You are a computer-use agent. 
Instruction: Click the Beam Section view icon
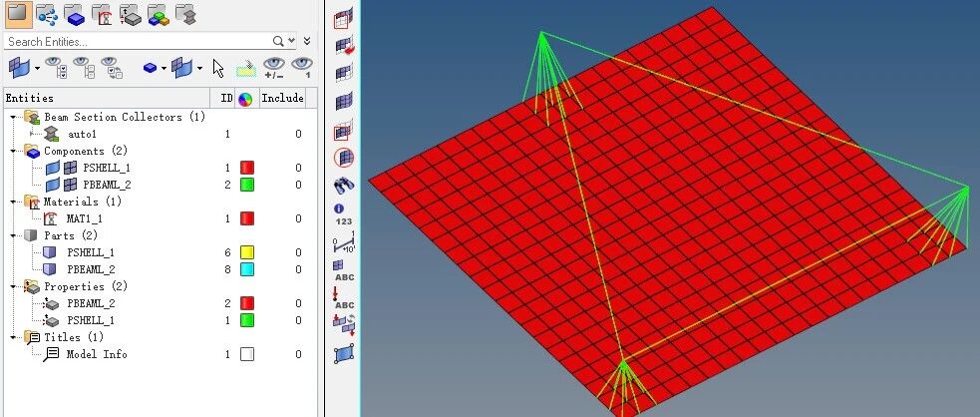coord(185,15)
